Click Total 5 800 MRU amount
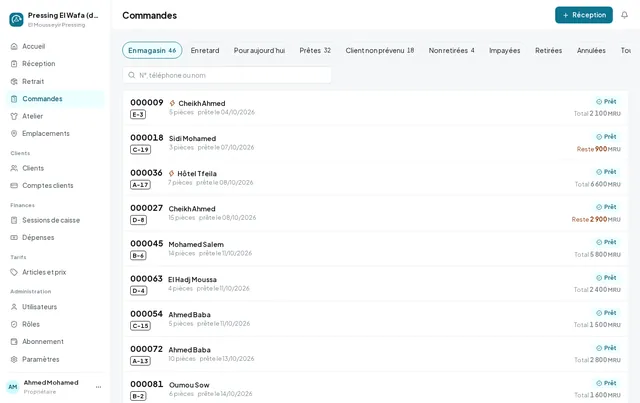 [598, 254]
